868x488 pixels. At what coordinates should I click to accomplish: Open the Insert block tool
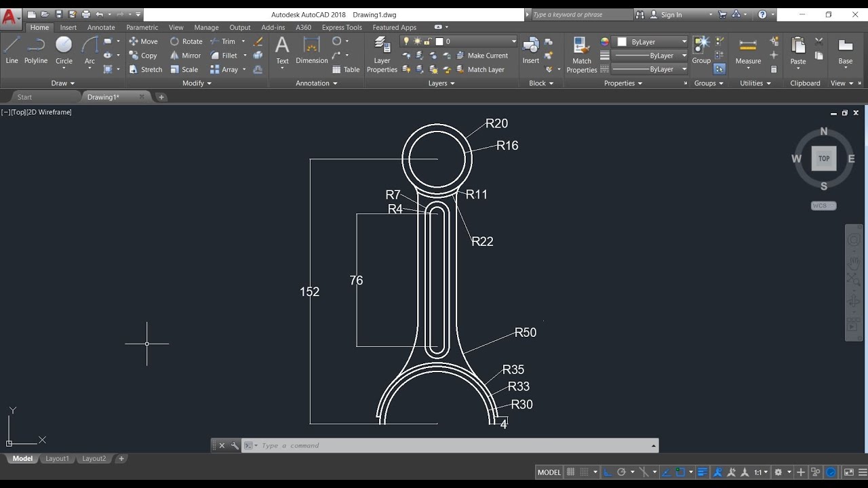pos(530,51)
